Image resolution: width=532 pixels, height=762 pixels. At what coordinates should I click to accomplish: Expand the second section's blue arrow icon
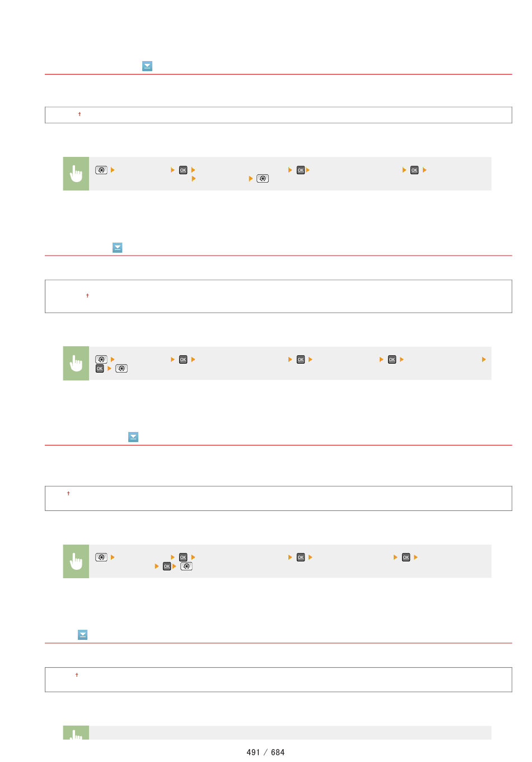click(x=118, y=248)
